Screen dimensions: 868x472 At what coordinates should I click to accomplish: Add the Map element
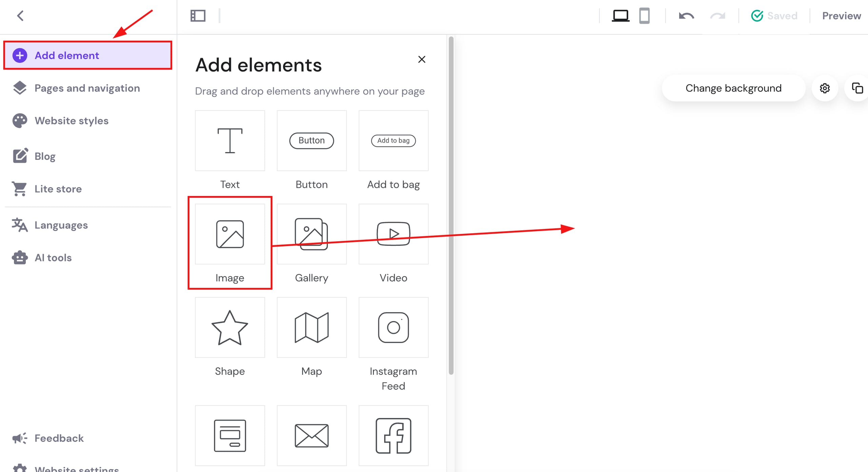(311, 328)
